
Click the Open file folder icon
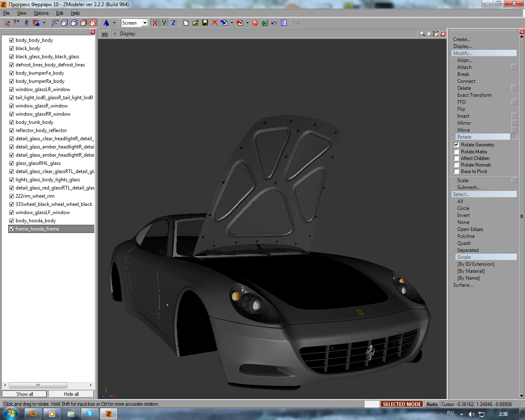(x=195, y=23)
